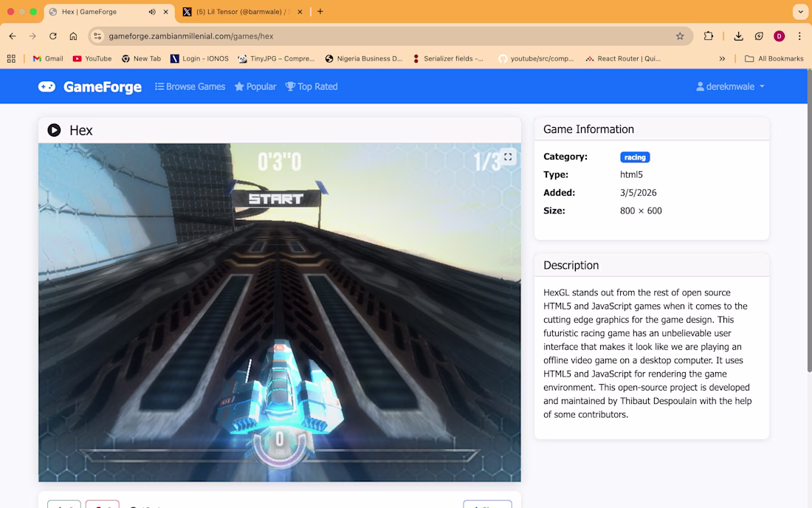Click the performance icon beside Downloads

pyautogui.click(x=759, y=36)
